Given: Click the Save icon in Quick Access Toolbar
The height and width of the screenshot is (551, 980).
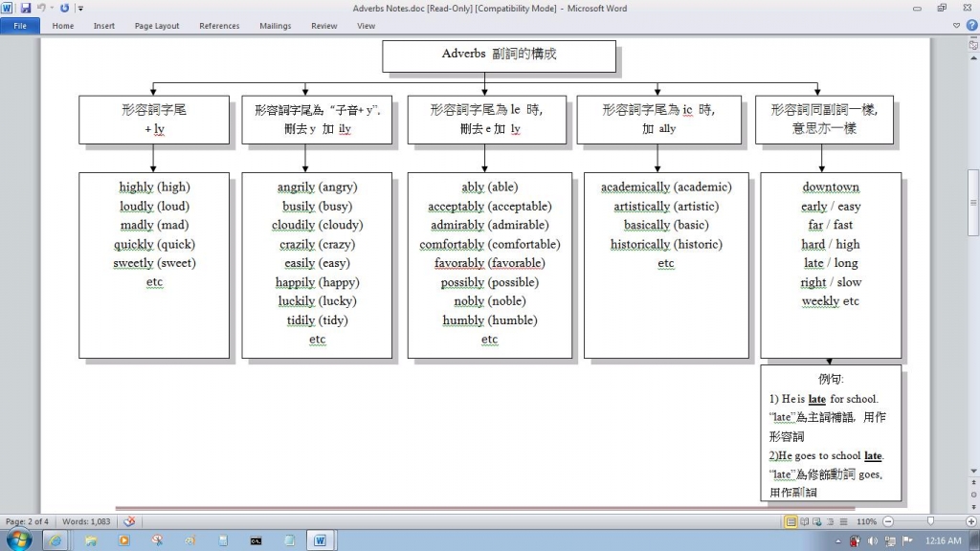Looking at the screenshot, I should tap(25, 8).
